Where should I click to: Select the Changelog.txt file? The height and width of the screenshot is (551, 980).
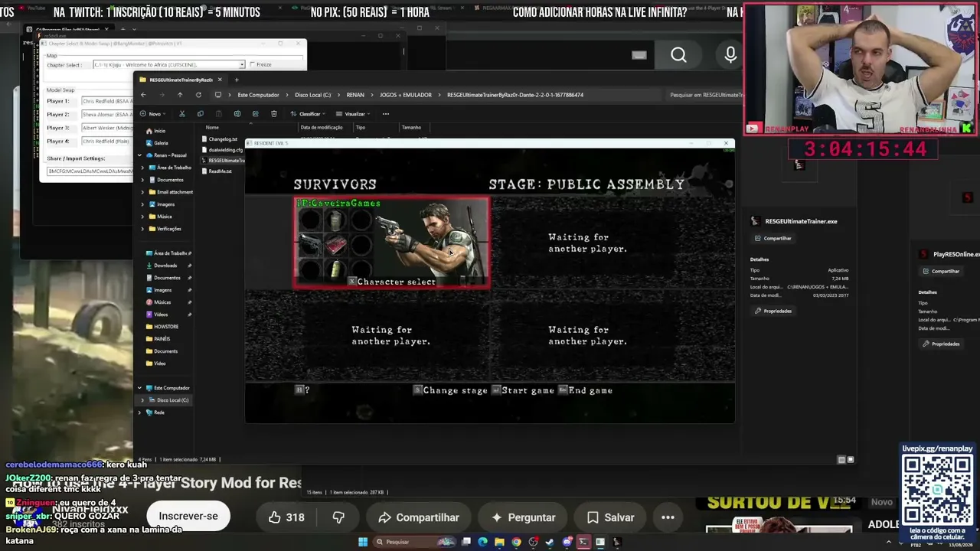tap(220, 139)
